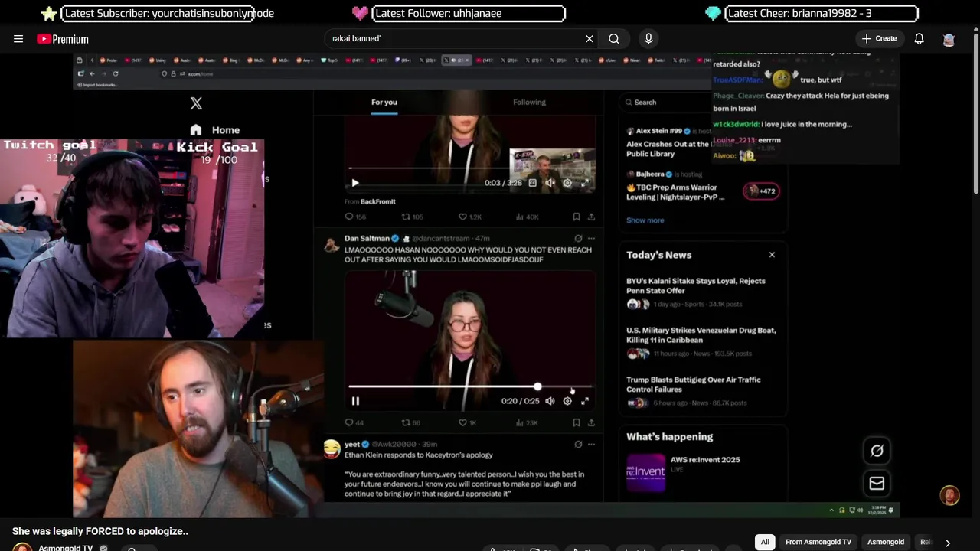
Task: Close the Today's News panel
Action: [x=772, y=255]
